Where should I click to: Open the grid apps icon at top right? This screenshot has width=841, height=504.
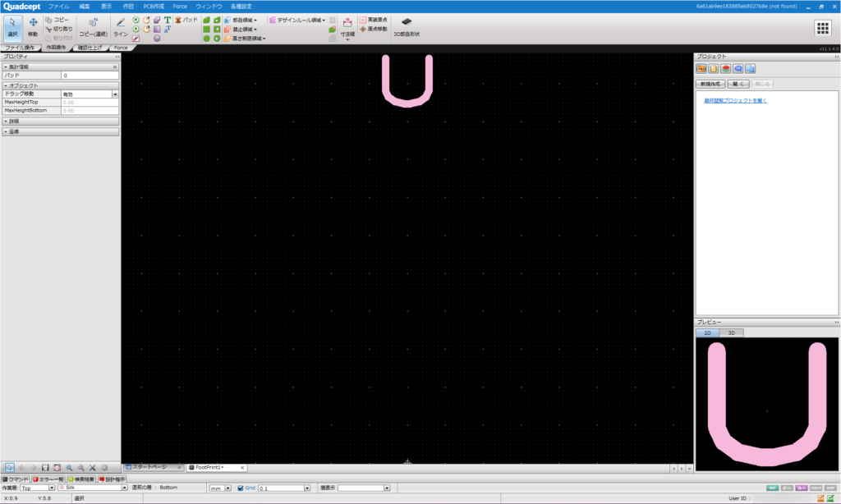822,28
